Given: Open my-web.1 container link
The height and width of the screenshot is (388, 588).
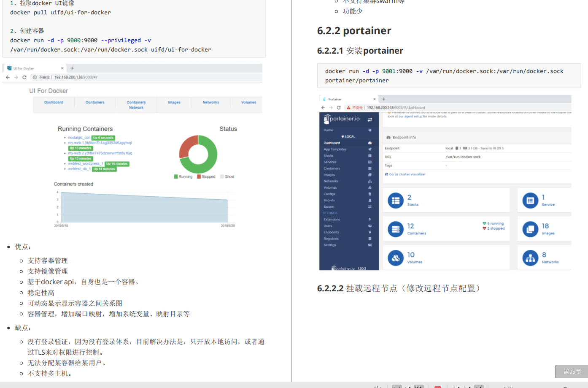Looking at the screenshot, I should (100, 143).
